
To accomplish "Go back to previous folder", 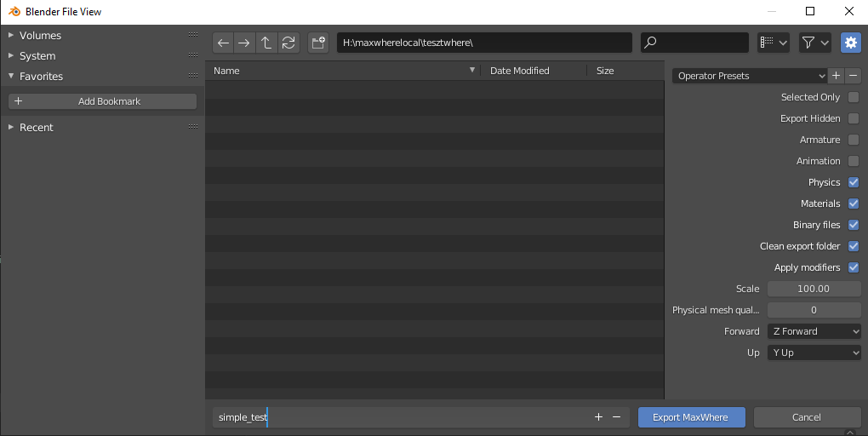I will [x=223, y=43].
